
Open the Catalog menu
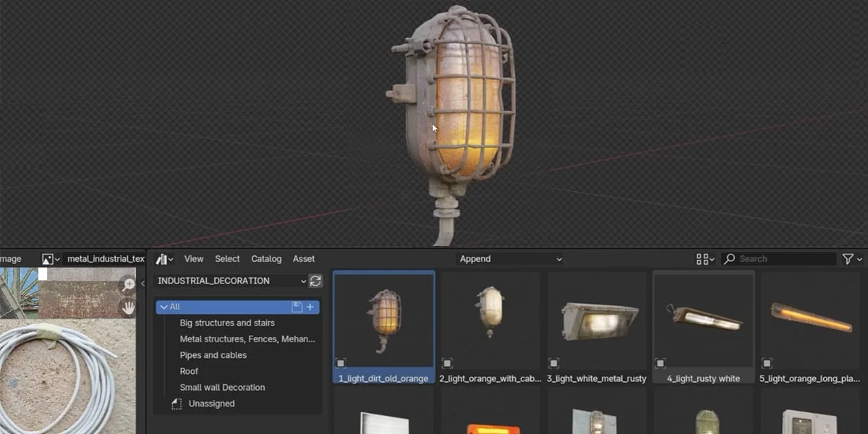pyautogui.click(x=266, y=258)
